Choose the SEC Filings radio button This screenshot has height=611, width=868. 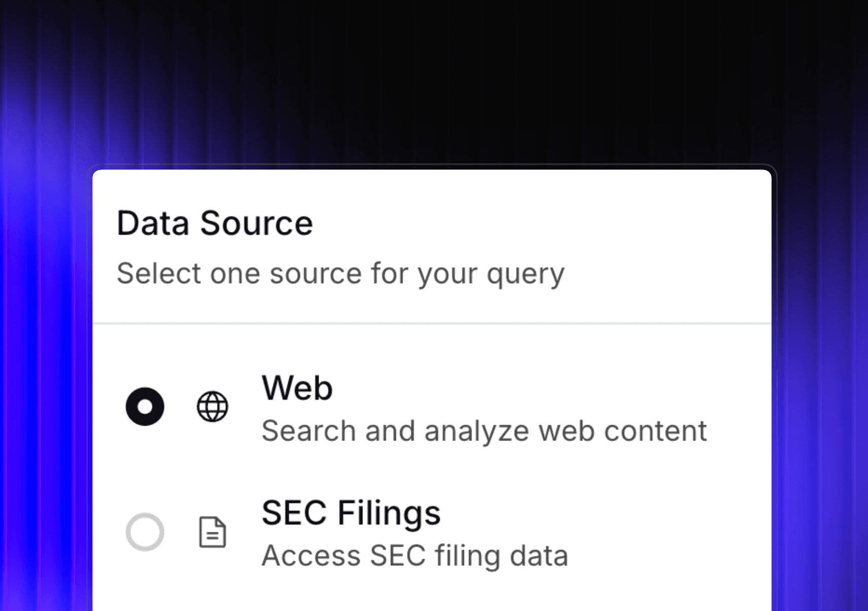point(145,532)
